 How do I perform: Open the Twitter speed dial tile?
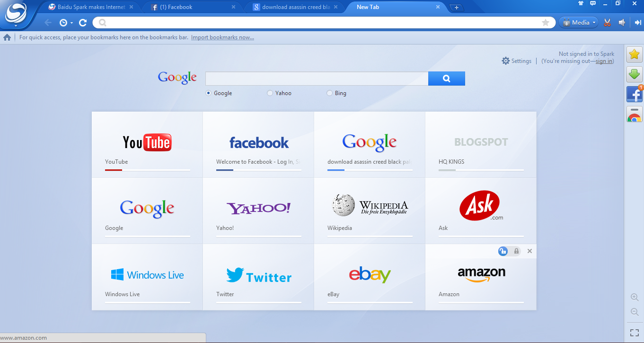pos(258,277)
